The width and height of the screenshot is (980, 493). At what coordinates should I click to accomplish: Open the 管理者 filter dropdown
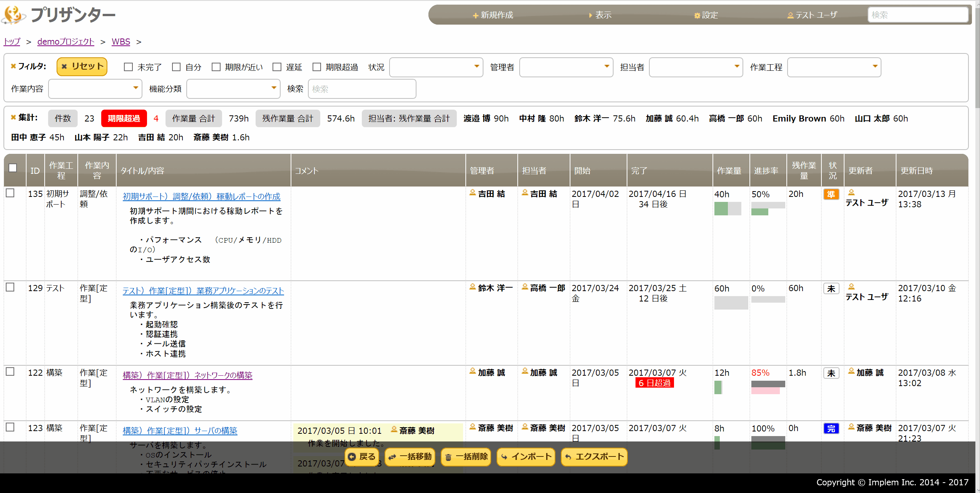[x=566, y=67]
